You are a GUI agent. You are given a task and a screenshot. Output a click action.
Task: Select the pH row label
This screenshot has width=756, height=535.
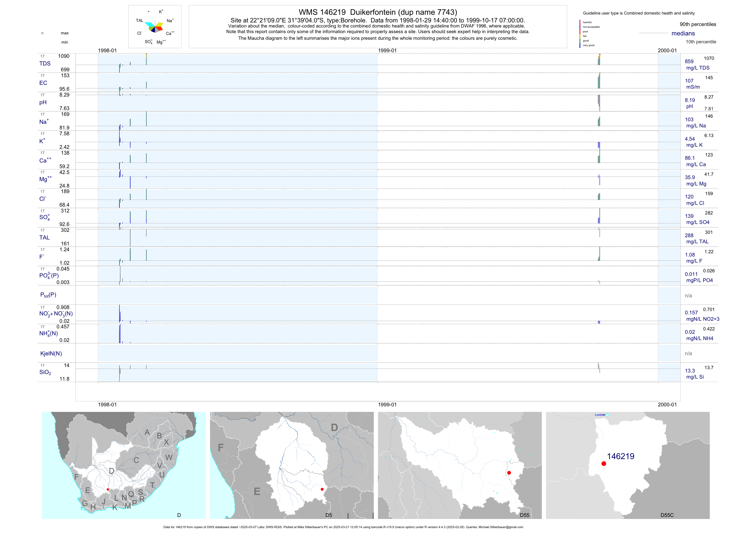tap(43, 102)
